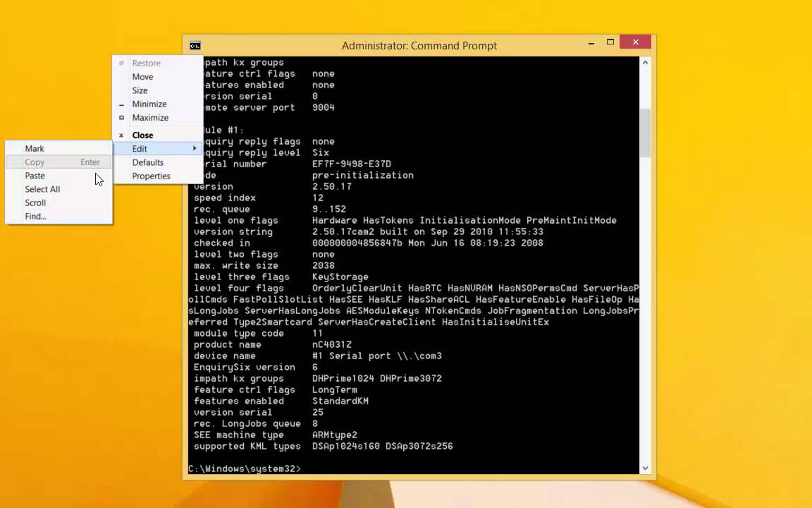This screenshot has height=508, width=812.
Task: Click the scrollbar up arrow
Action: [x=645, y=63]
